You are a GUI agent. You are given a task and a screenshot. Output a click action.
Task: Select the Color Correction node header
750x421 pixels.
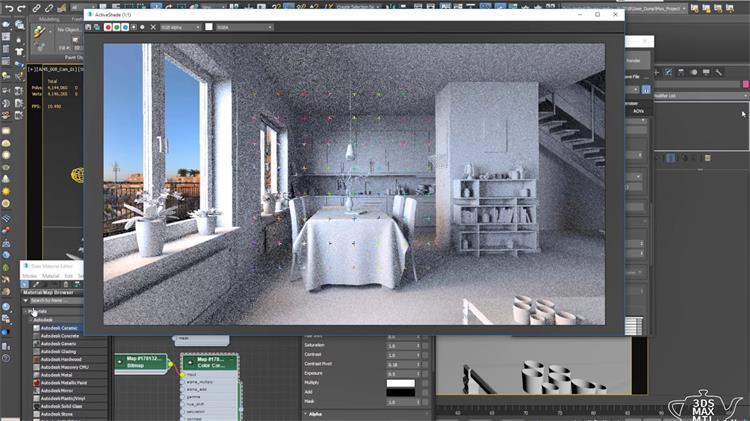click(x=209, y=362)
